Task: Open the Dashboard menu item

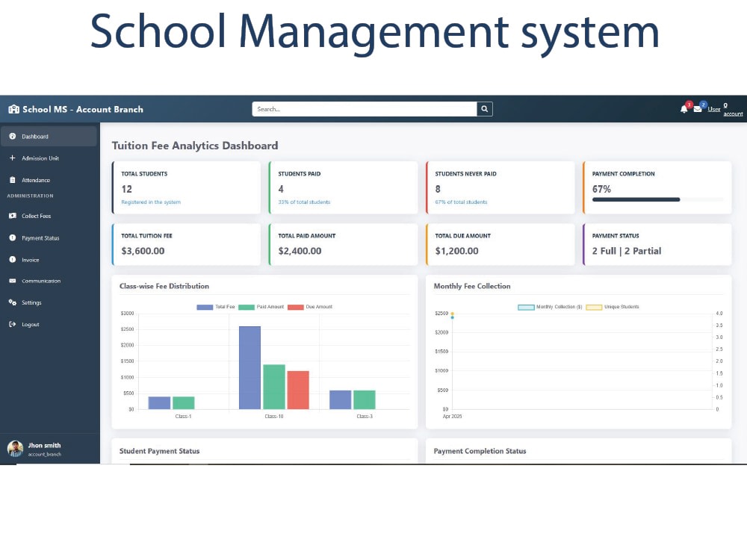Action: pyautogui.click(x=49, y=136)
